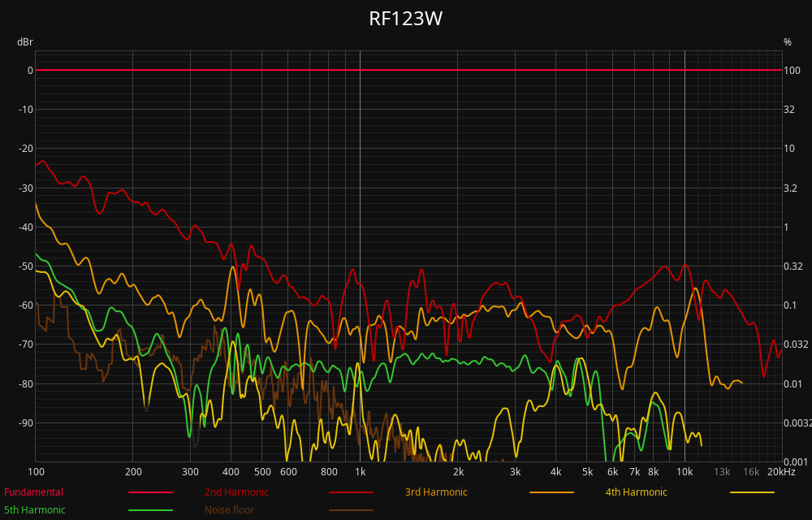The image size is (812, 520).
Task: Click the Noise floor legend line swatch
Action: click(351, 510)
